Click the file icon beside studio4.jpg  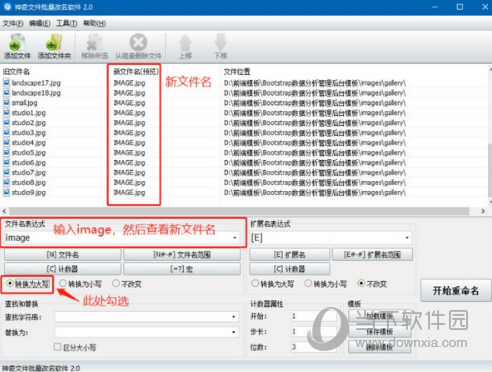tap(6, 142)
